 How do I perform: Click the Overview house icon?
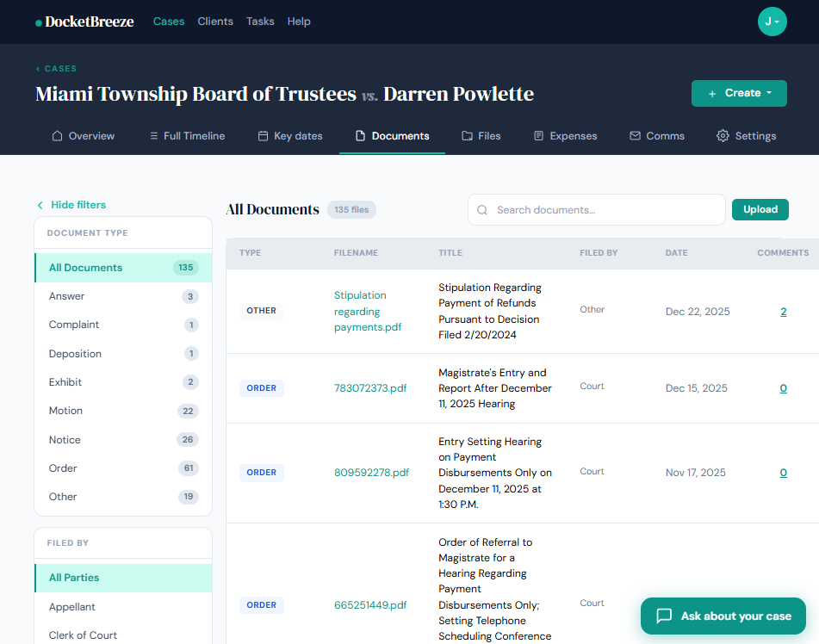58,136
